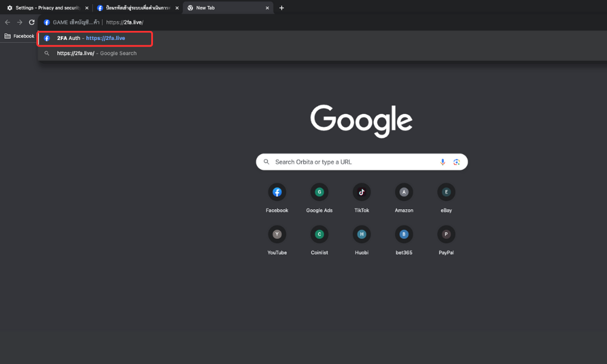Go back using the back arrow
The width and height of the screenshot is (607, 364).
7,22
